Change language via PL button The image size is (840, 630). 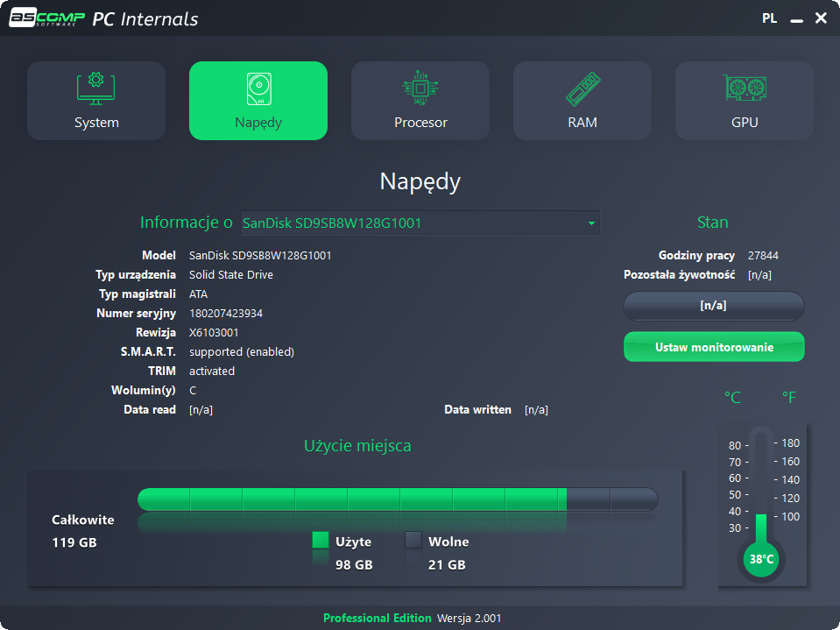769,18
